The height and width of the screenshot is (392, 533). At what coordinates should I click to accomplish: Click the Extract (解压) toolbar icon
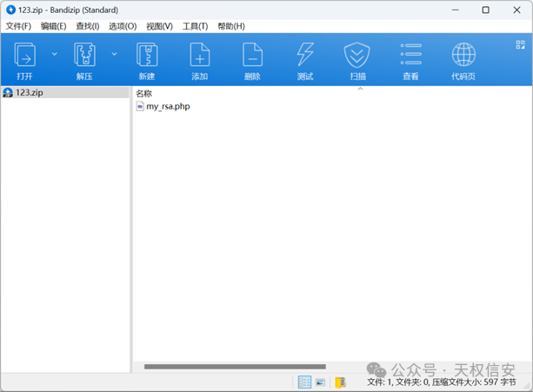point(84,55)
